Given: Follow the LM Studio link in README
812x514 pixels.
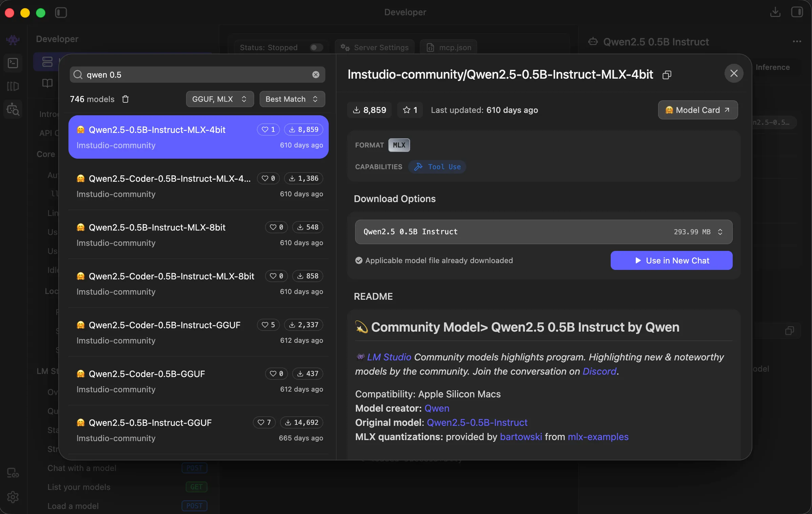Looking at the screenshot, I should [x=389, y=357].
